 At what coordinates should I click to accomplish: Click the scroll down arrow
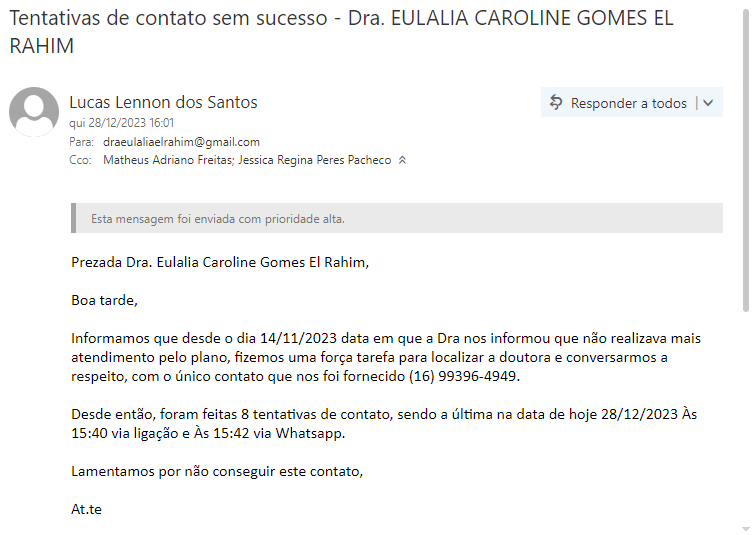[x=746, y=527]
